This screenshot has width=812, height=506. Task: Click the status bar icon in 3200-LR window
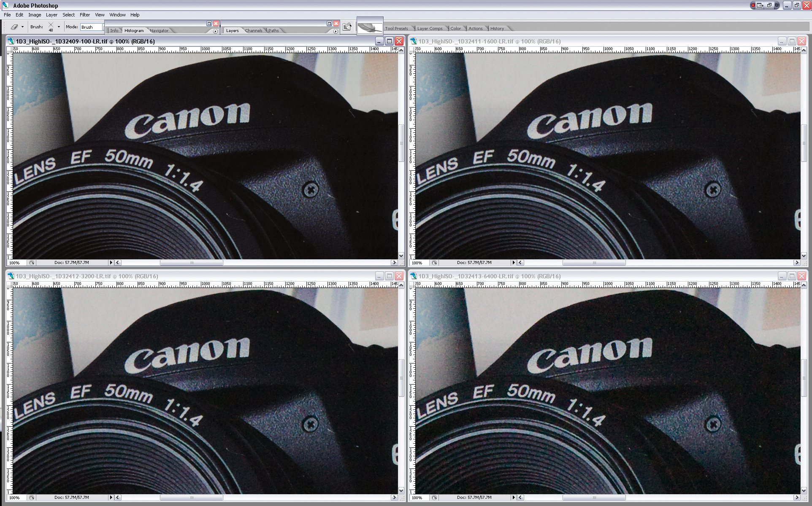pyautogui.click(x=31, y=498)
